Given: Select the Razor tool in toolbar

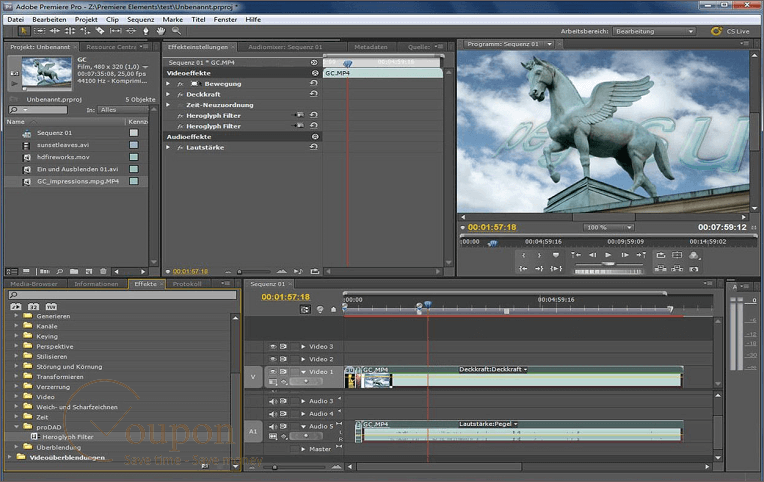Looking at the screenshot, I should pyautogui.click(x=100, y=31).
